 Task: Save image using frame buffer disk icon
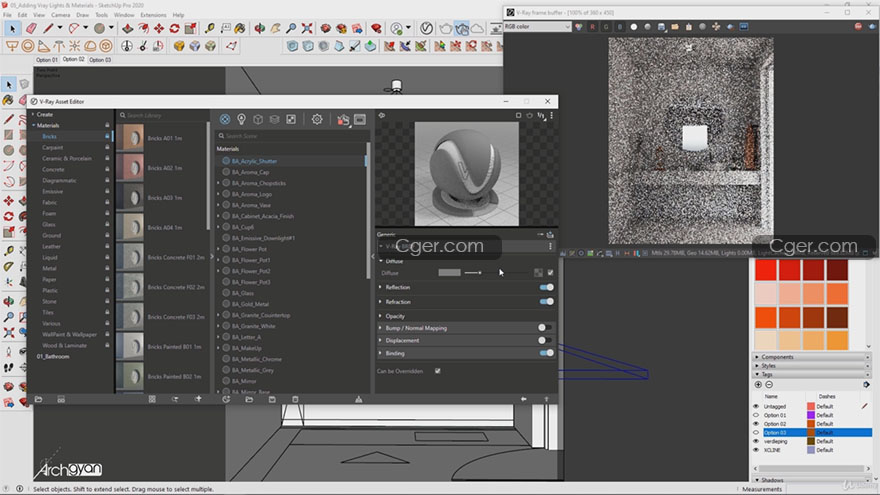tap(661, 26)
